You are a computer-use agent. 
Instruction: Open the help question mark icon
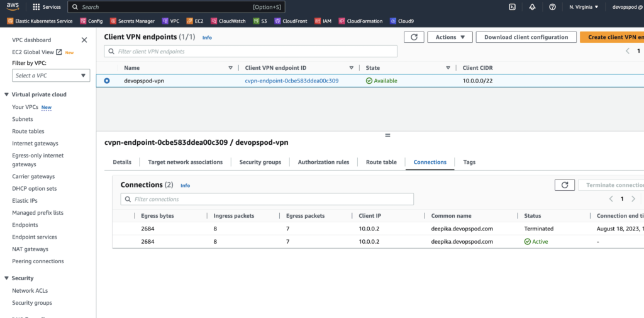pyautogui.click(x=552, y=7)
